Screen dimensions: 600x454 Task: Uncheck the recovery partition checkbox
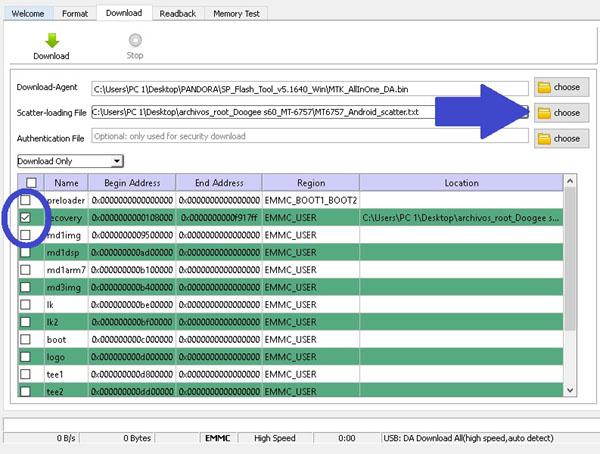click(x=25, y=217)
